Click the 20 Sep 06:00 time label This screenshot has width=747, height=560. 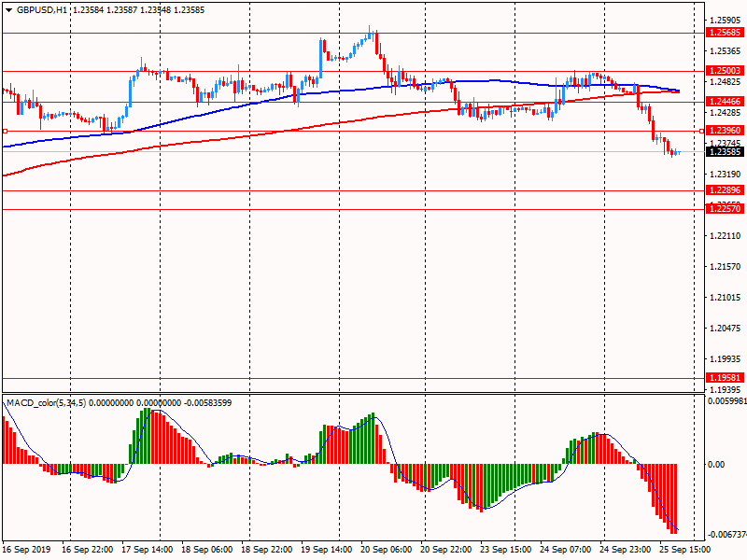[x=387, y=550]
